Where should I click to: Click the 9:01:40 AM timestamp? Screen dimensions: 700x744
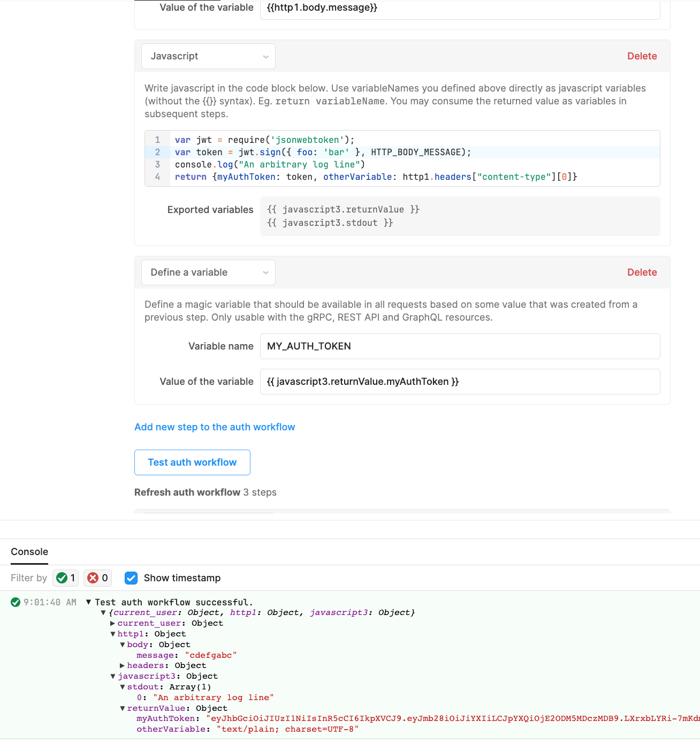point(50,602)
